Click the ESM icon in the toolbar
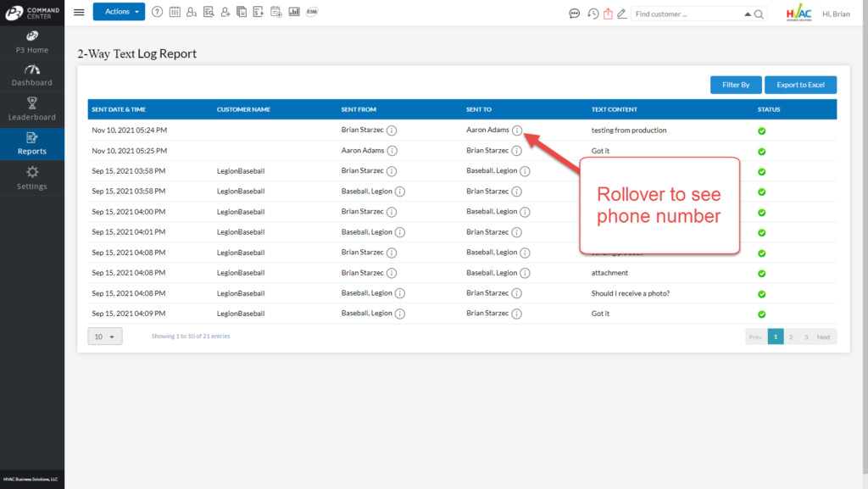This screenshot has width=868, height=489. [311, 12]
